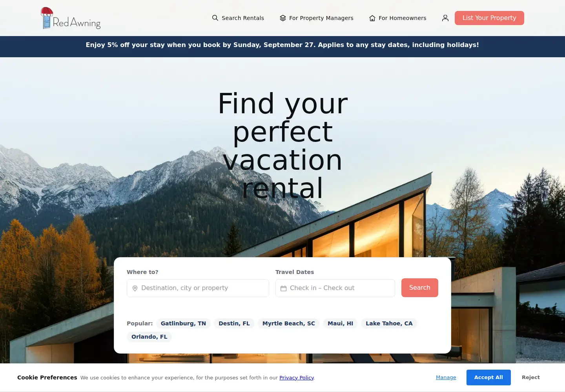Click the calendar icon in travel dates
Viewport: 565px width, 392px height.
pyautogui.click(x=284, y=288)
